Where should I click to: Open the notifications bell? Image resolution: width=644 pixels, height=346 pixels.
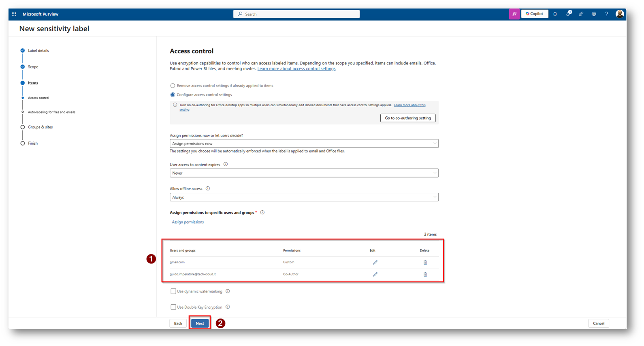click(555, 14)
